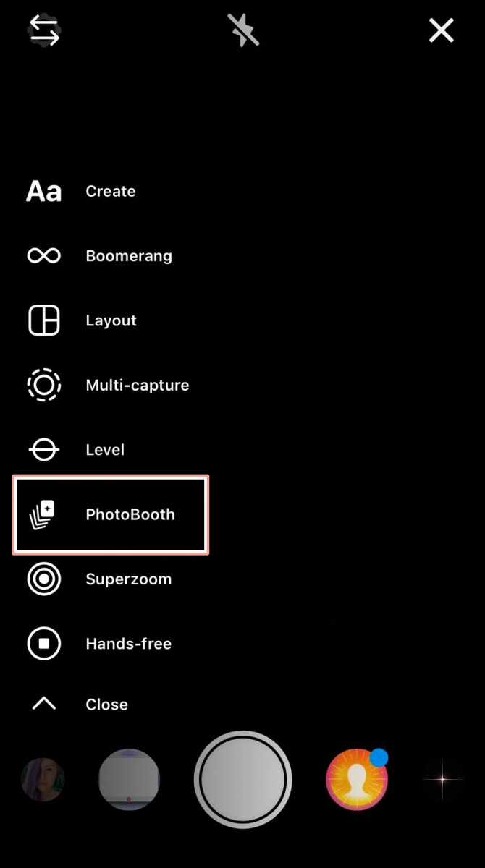The height and width of the screenshot is (868, 485).
Task: Select the Create Aa icon
Action: point(43,192)
